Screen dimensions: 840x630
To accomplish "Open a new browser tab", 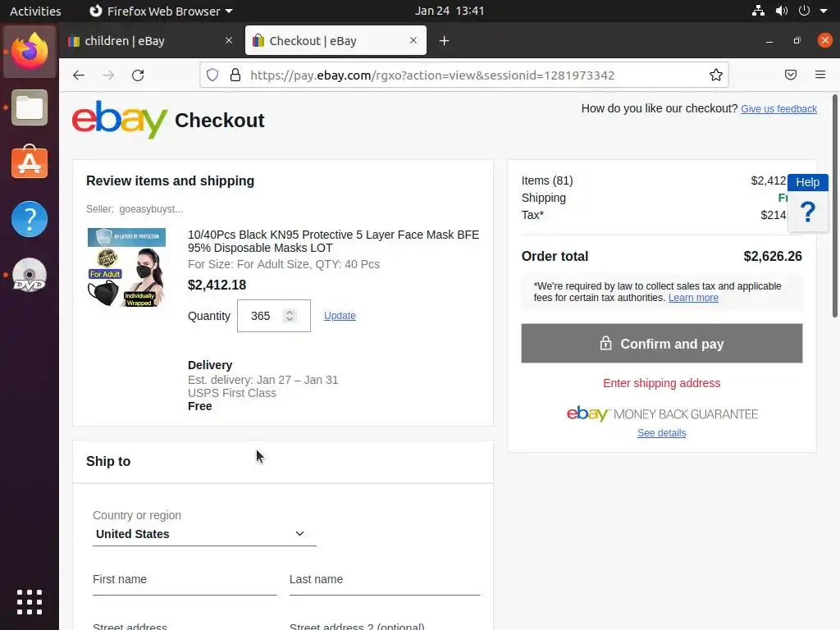I will (x=444, y=41).
